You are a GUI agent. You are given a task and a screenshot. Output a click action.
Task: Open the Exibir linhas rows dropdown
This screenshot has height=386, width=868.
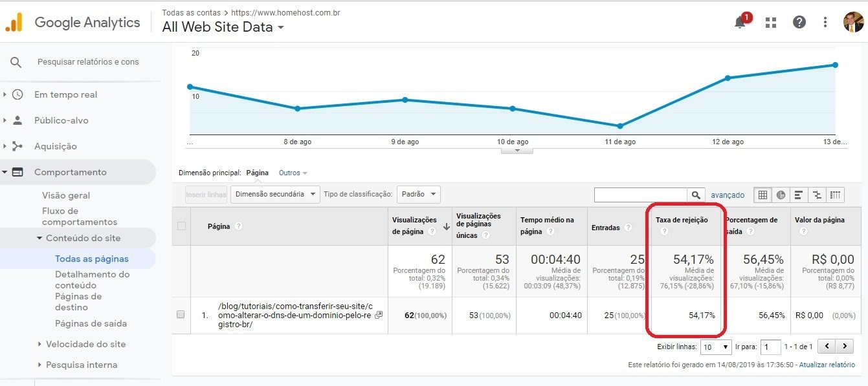click(x=716, y=347)
